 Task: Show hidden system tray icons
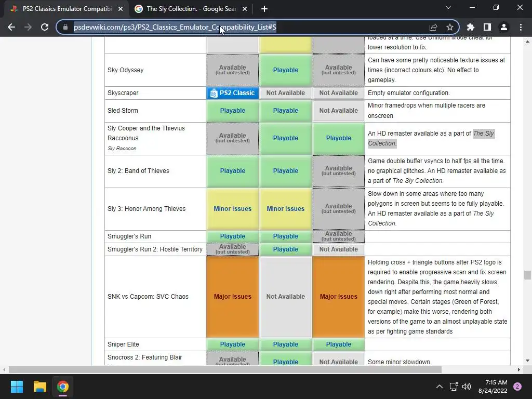440,387
